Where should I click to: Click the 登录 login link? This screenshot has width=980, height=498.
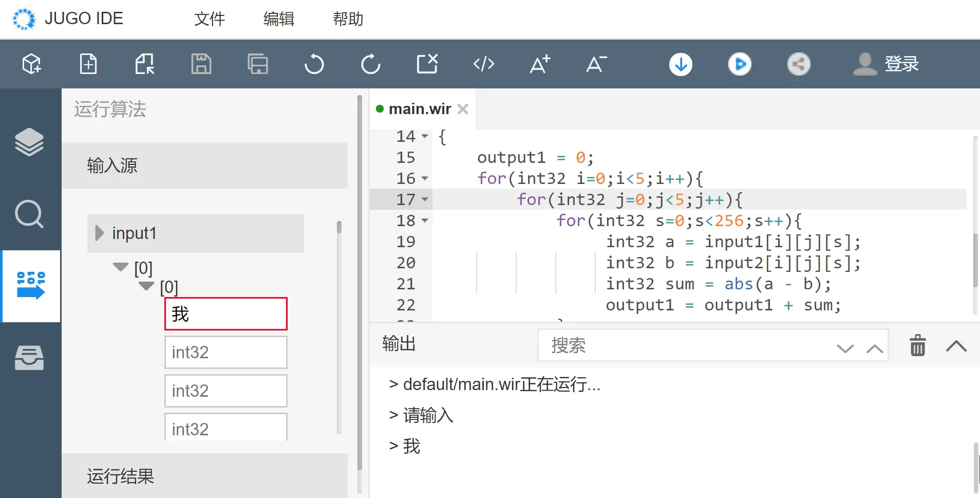pyautogui.click(x=902, y=64)
